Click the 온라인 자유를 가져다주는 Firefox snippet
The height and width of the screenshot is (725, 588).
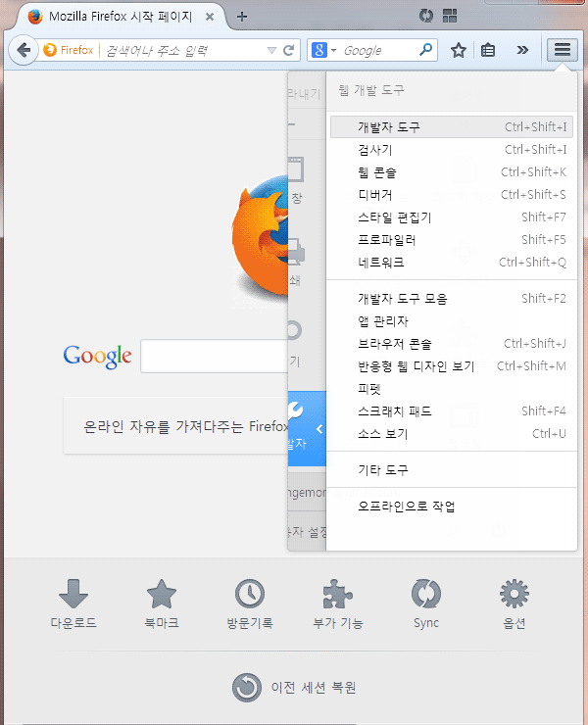click(x=185, y=426)
